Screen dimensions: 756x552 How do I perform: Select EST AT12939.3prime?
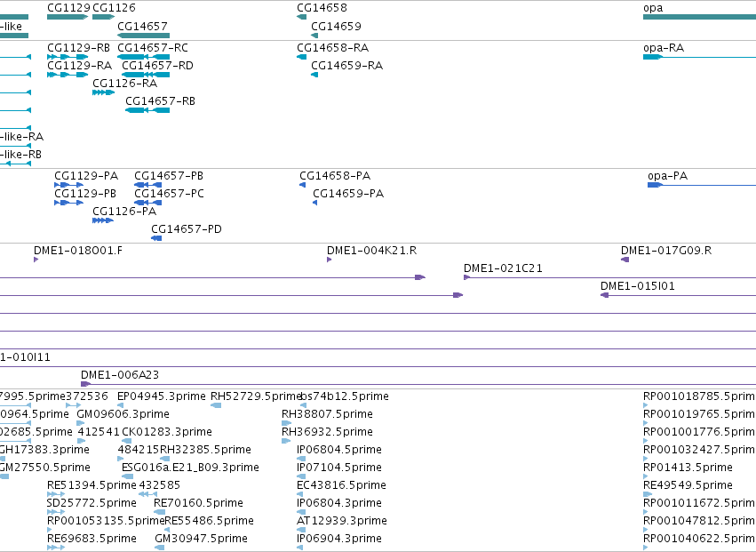(342, 521)
